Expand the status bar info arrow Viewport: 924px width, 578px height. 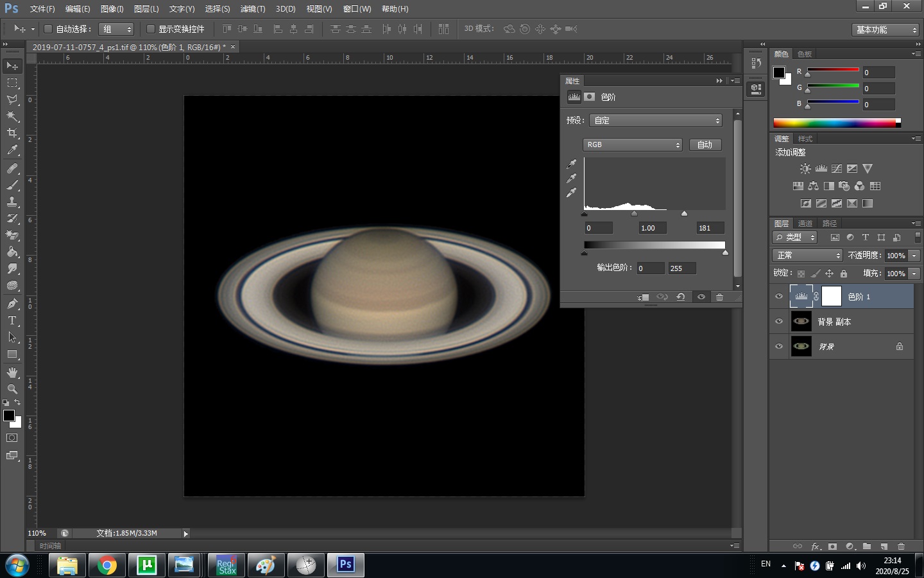pos(186,534)
